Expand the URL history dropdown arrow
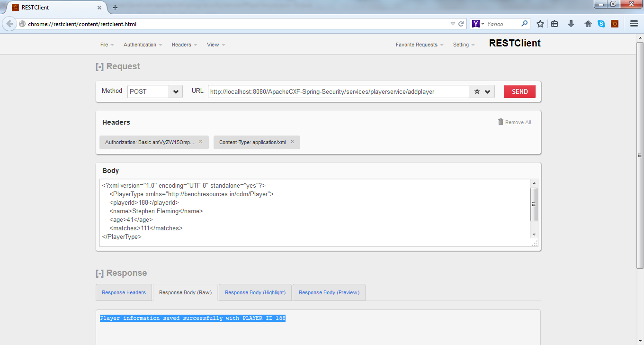 coord(487,91)
